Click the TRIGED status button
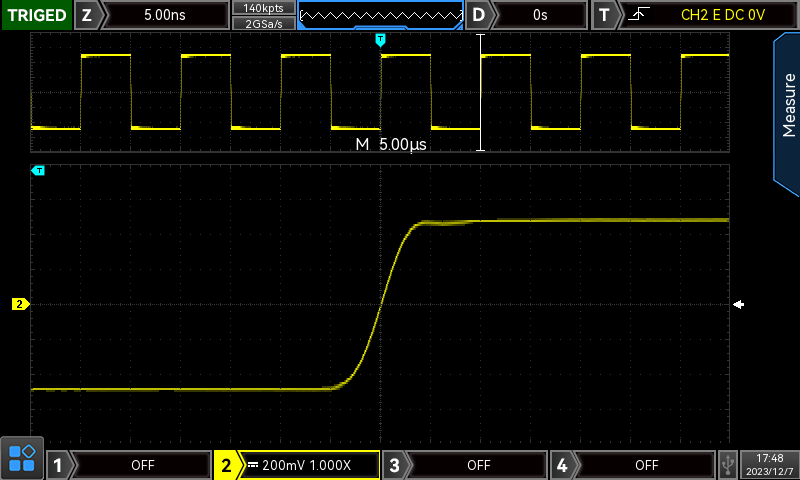The height and width of the screenshot is (480, 800). 35,15
